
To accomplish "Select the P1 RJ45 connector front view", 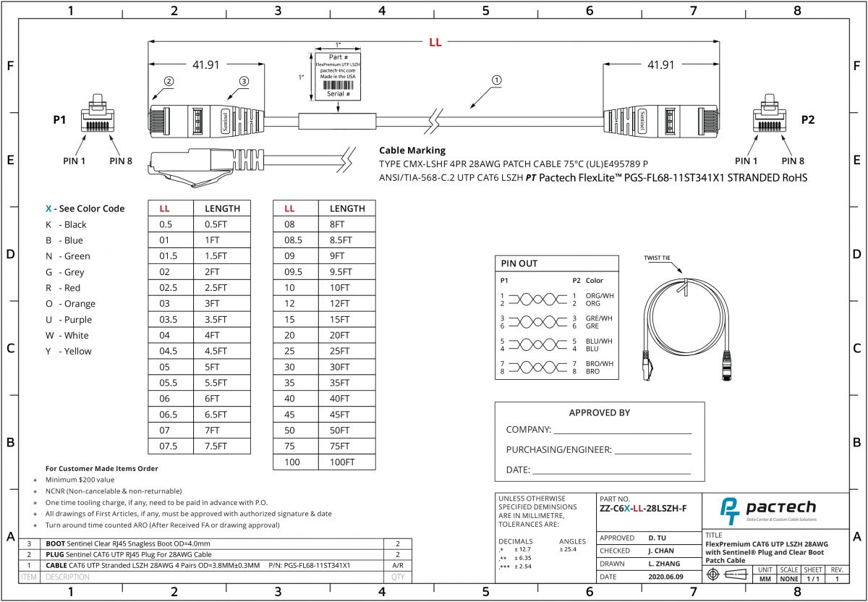I will click(x=96, y=114).
